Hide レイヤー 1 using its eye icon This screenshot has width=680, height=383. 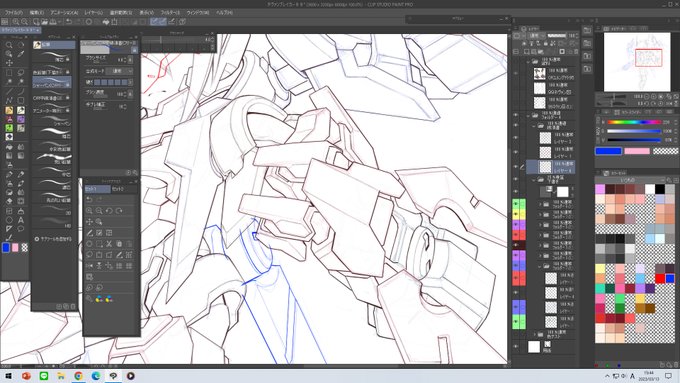click(x=516, y=152)
